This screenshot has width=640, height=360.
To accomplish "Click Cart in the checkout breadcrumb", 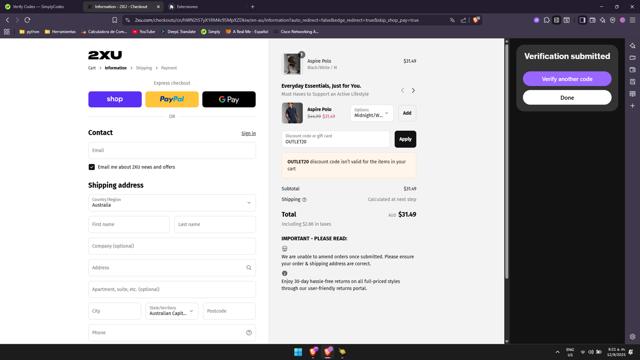I will point(92,68).
